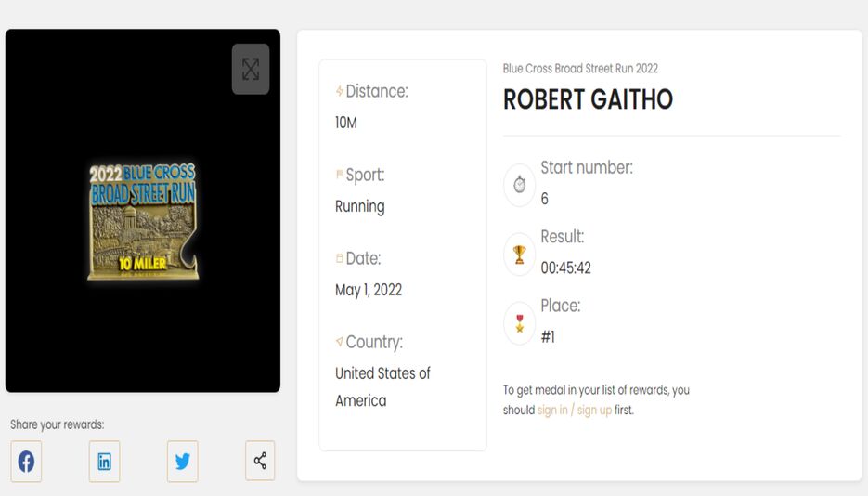Click the United States of America country value
The height and width of the screenshot is (496, 868).
click(383, 387)
